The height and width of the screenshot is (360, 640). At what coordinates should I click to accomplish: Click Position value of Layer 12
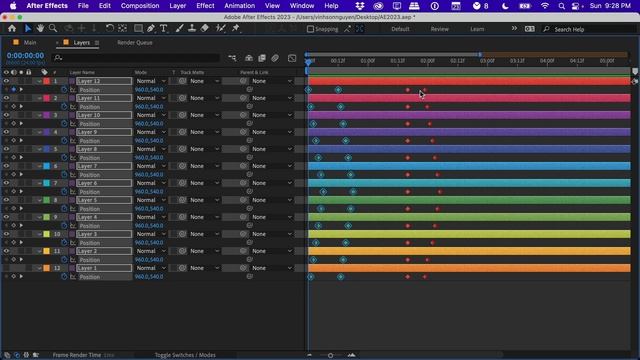click(x=149, y=90)
